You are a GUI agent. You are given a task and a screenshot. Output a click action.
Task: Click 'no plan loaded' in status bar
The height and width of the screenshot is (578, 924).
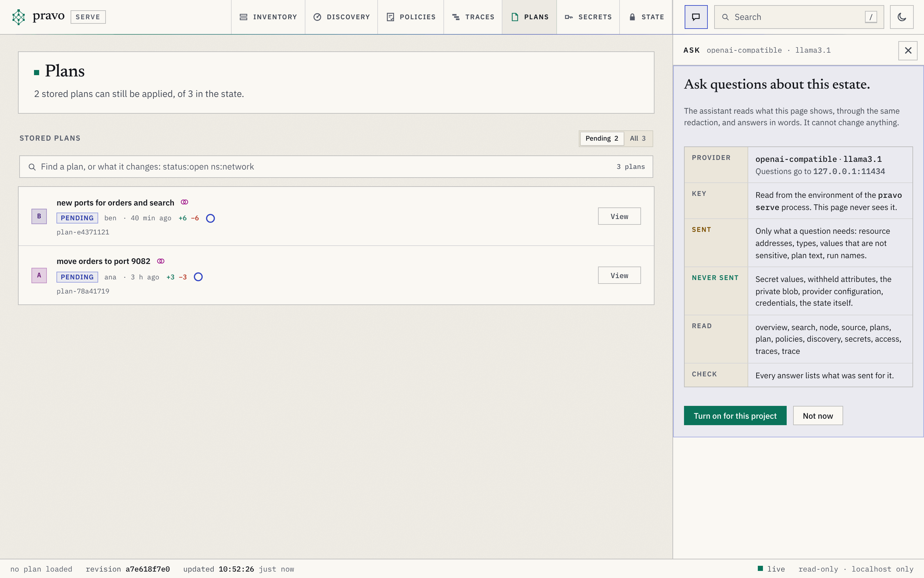pyautogui.click(x=41, y=569)
